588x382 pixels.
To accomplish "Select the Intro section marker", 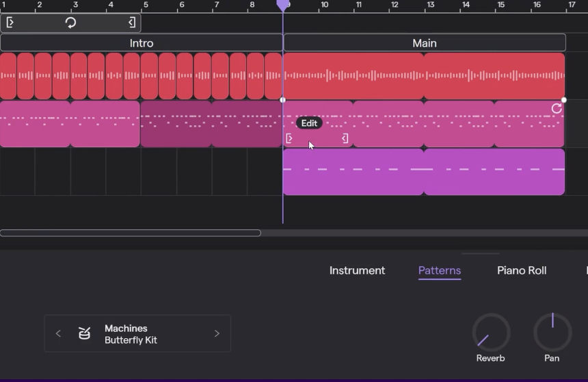I will [142, 43].
